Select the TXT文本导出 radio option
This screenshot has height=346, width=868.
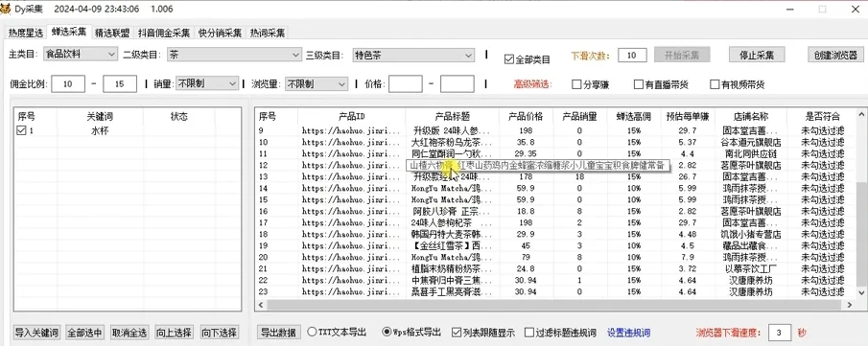pyautogui.click(x=312, y=333)
